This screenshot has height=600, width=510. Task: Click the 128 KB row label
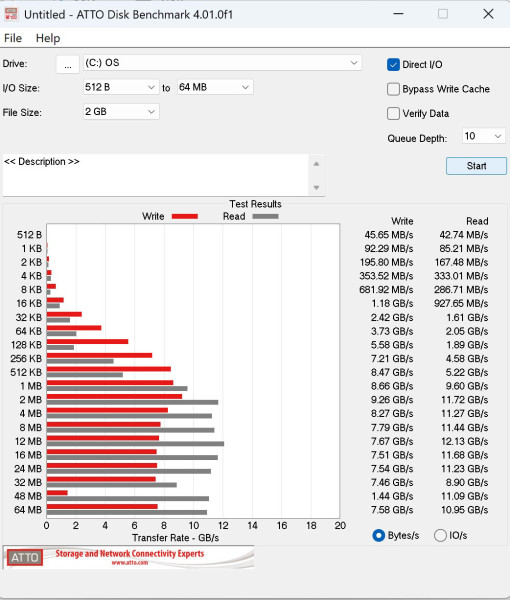tap(26, 345)
